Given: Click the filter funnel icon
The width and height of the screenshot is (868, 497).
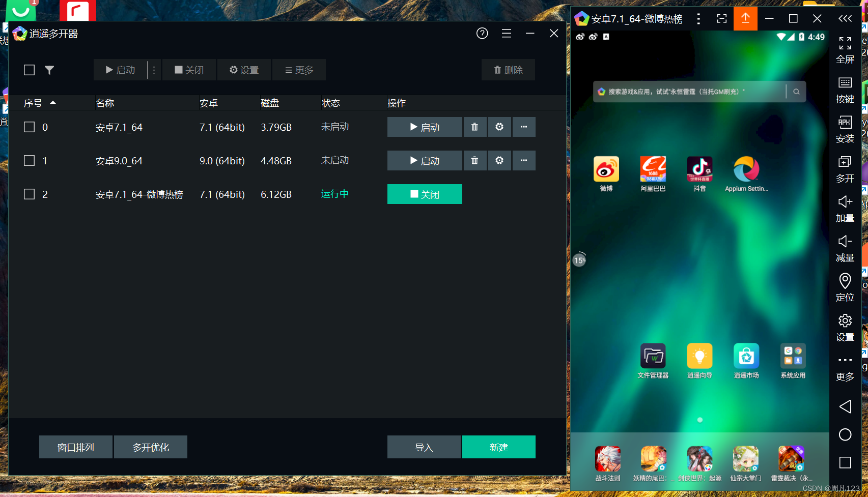Looking at the screenshot, I should pyautogui.click(x=49, y=70).
